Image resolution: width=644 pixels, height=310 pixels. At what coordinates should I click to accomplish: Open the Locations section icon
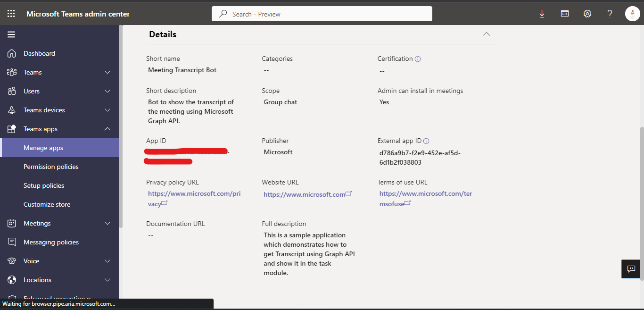[x=10, y=279]
